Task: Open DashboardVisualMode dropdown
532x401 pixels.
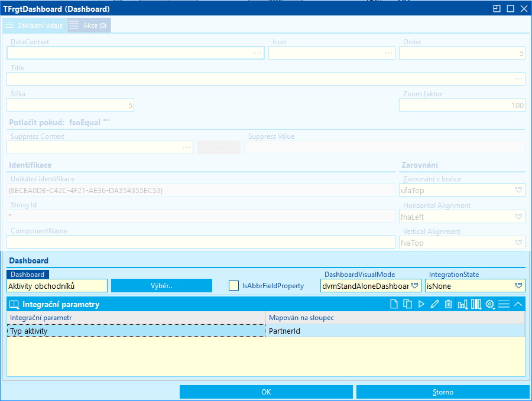Action: tap(415, 285)
